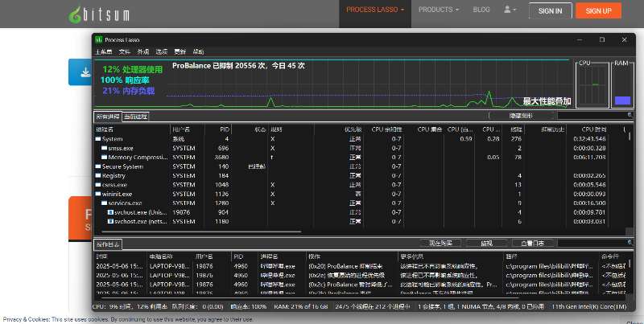Click the search icon in process list filter
Viewport: 644px width, 324px height.
(630, 116)
